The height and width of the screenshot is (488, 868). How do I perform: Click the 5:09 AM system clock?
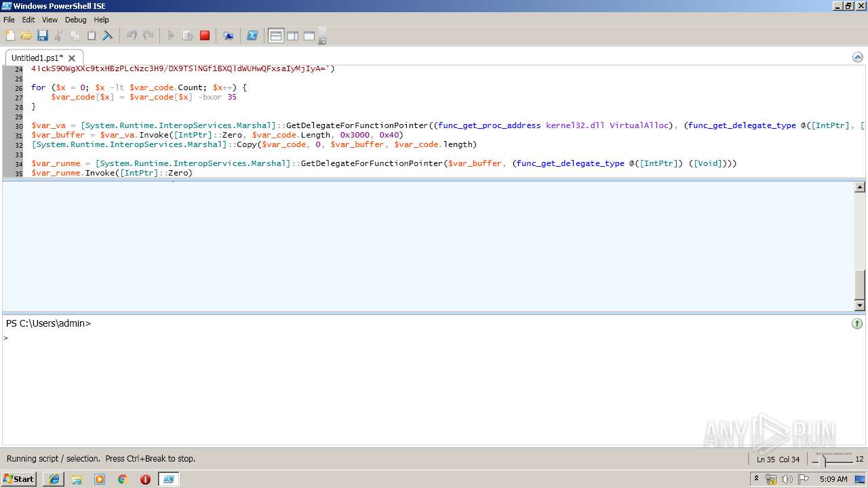coord(833,479)
